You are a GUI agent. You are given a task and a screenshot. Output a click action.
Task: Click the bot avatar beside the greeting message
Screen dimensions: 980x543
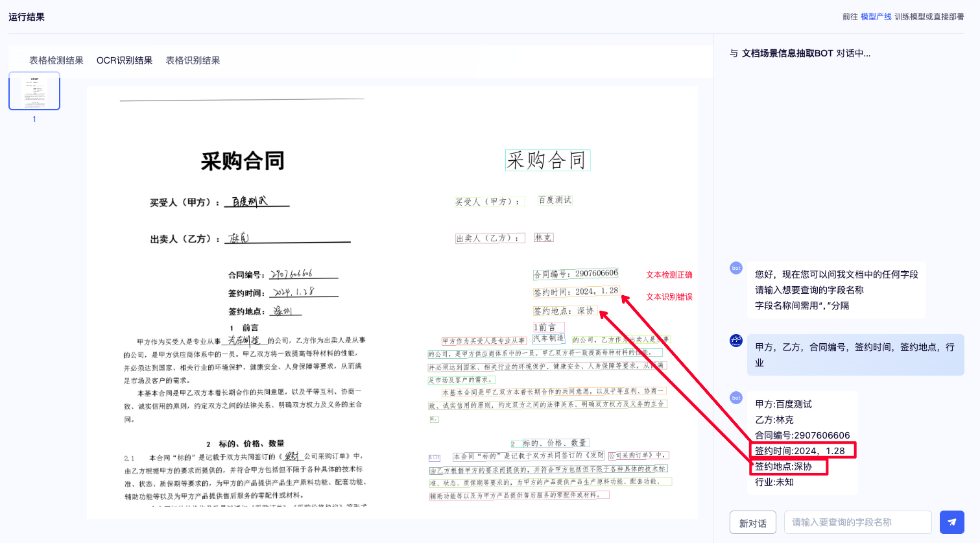tap(736, 268)
